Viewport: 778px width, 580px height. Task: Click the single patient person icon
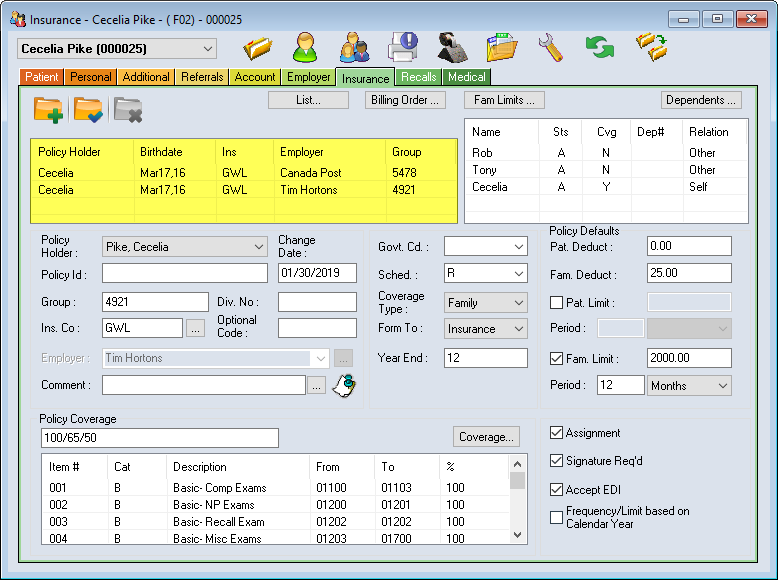[305, 47]
